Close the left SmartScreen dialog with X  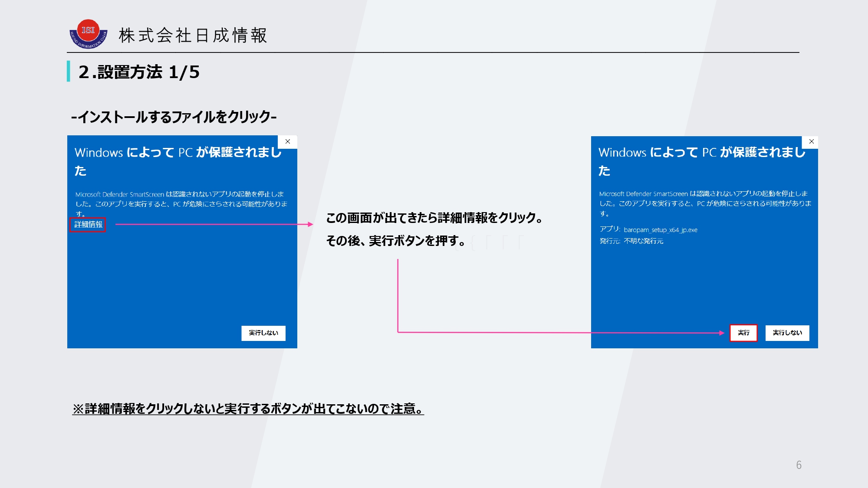pyautogui.click(x=288, y=141)
